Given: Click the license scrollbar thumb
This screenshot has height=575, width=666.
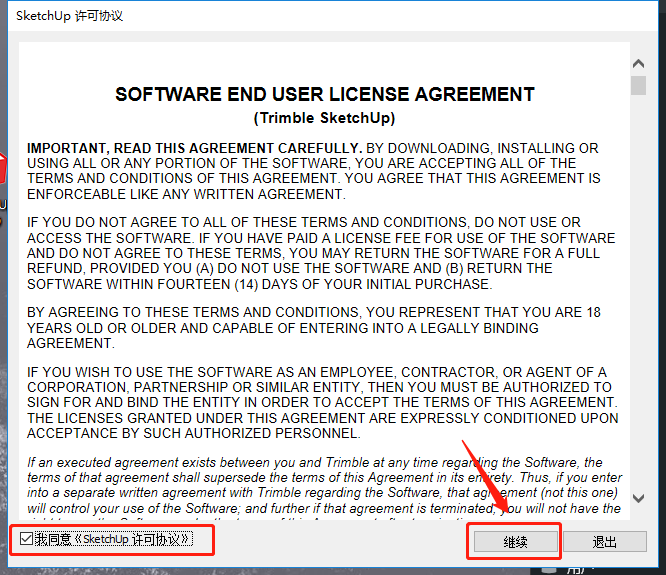Looking at the screenshot, I should coord(638,85).
